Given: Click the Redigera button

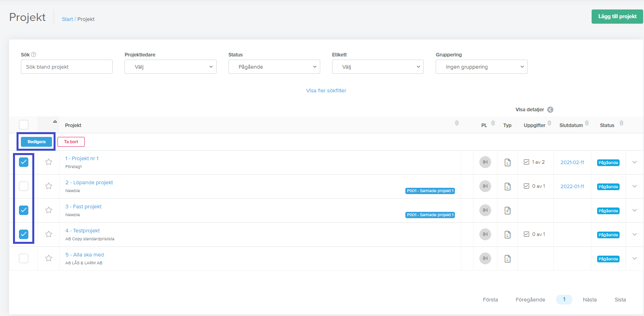Looking at the screenshot, I should [36, 142].
